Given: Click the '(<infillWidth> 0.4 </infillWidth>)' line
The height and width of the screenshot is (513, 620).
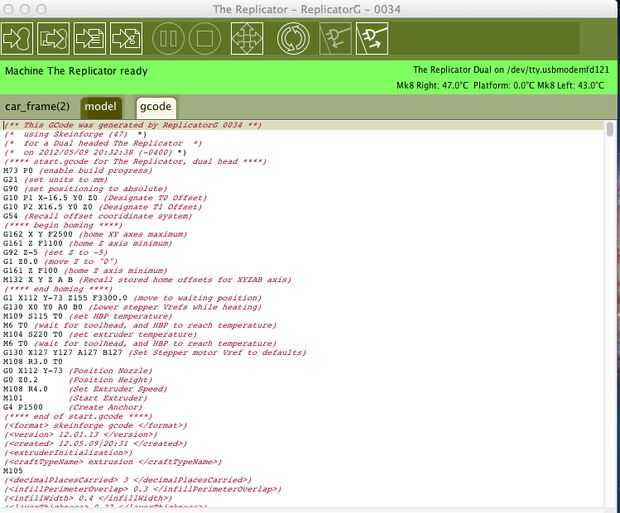Looking at the screenshot, I should pos(88,498).
